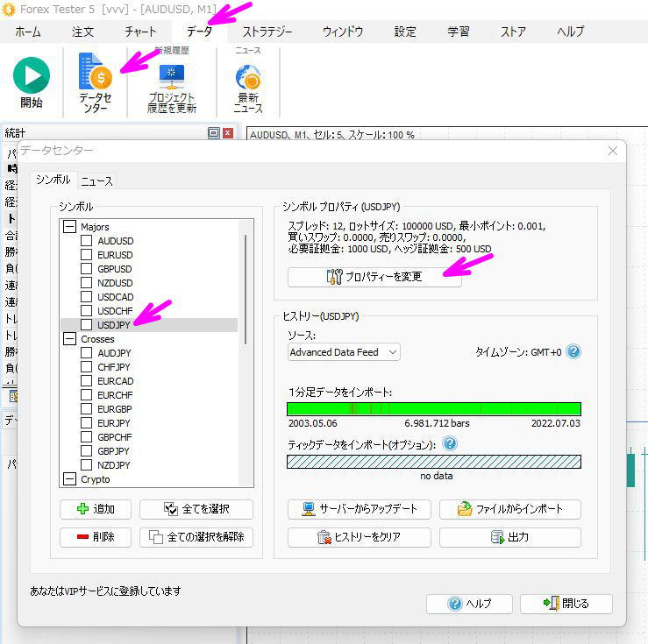
Task: Click Update from Server (サーバーからアップデート) button
Action: point(360,509)
